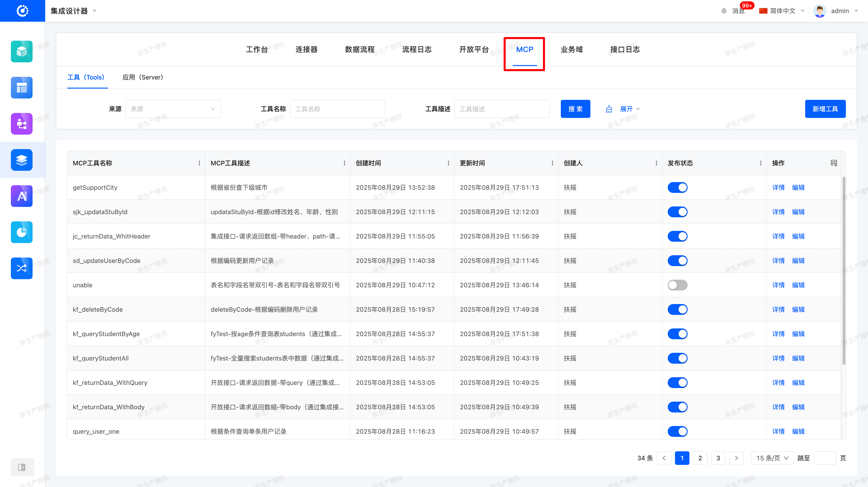Disable publish toggle for getSupportCity

(677, 187)
